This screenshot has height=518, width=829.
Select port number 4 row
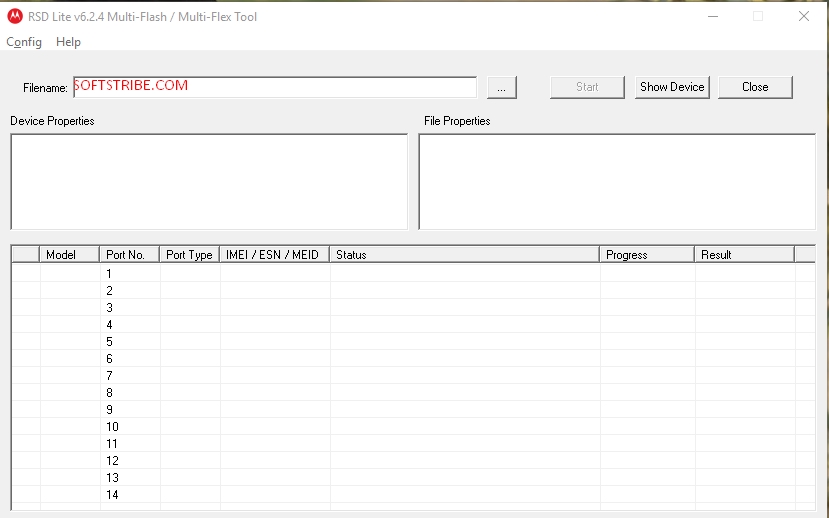413,324
